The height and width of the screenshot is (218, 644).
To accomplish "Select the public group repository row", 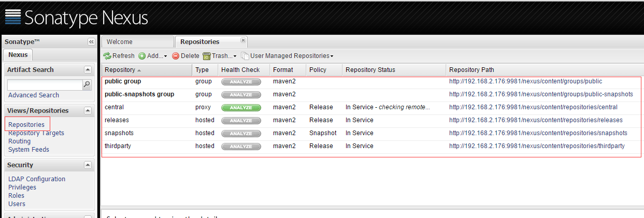I will (x=371, y=81).
